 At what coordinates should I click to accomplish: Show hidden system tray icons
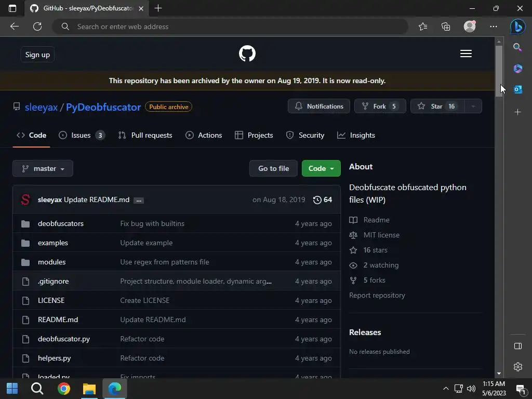pos(446,389)
